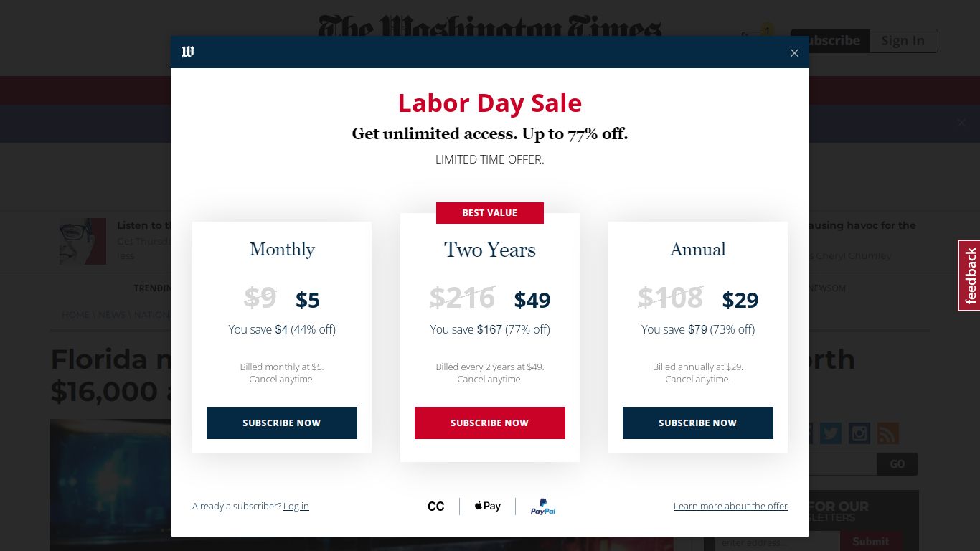
Task: Choose the CC credit card icon
Action: point(436,507)
